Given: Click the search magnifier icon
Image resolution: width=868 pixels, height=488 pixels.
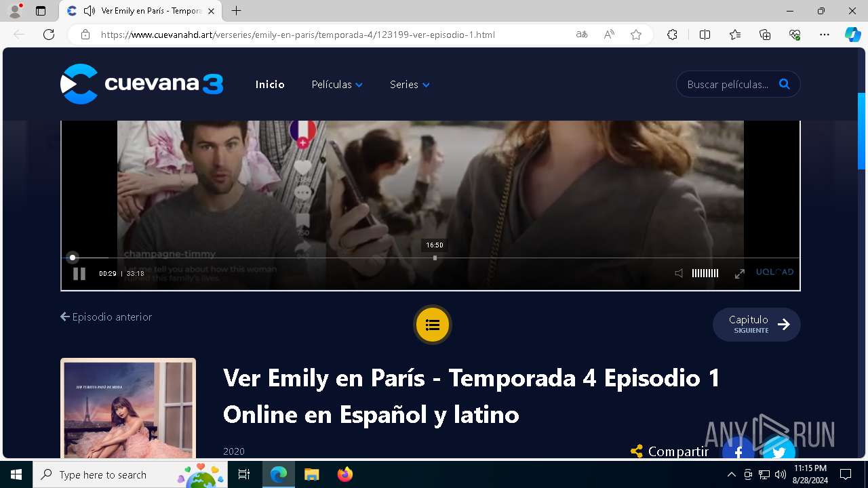Looking at the screenshot, I should point(785,84).
